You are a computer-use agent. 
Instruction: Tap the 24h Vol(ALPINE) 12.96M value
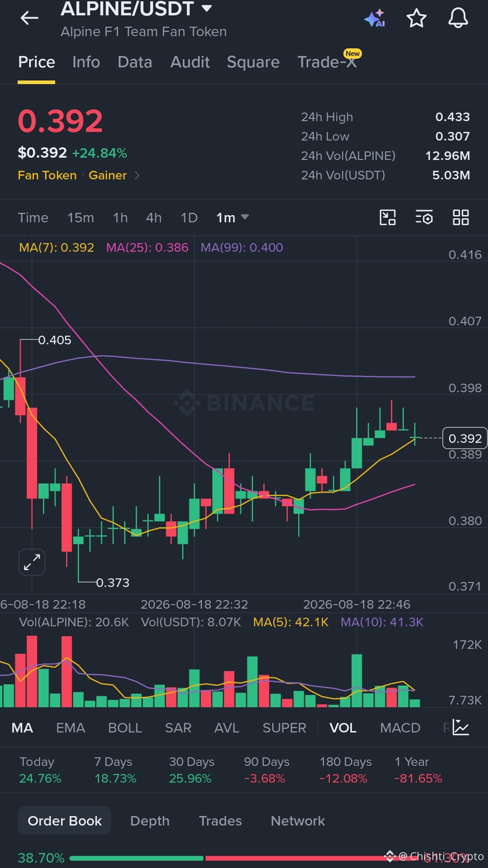pyautogui.click(x=447, y=156)
